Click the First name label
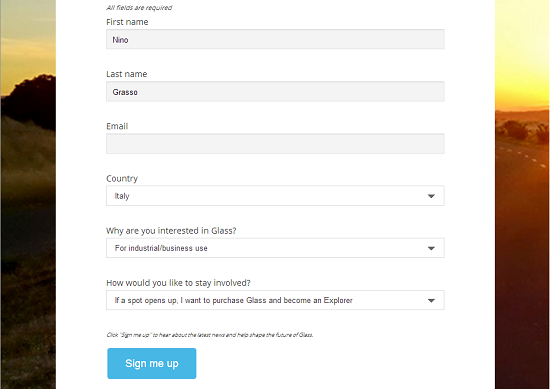This screenshot has height=389, width=550. click(127, 22)
